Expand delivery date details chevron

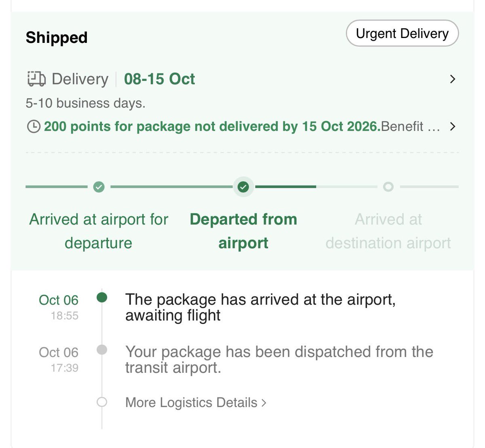pyautogui.click(x=453, y=79)
